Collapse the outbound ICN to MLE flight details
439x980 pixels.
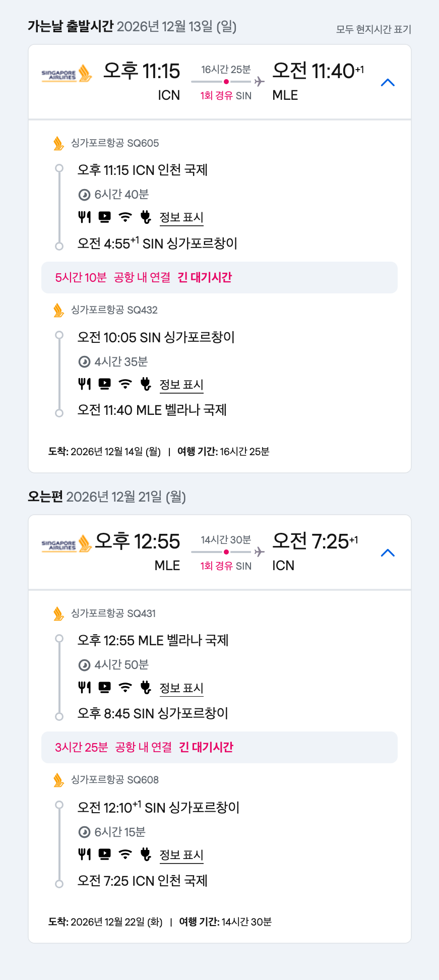pos(387,83)
